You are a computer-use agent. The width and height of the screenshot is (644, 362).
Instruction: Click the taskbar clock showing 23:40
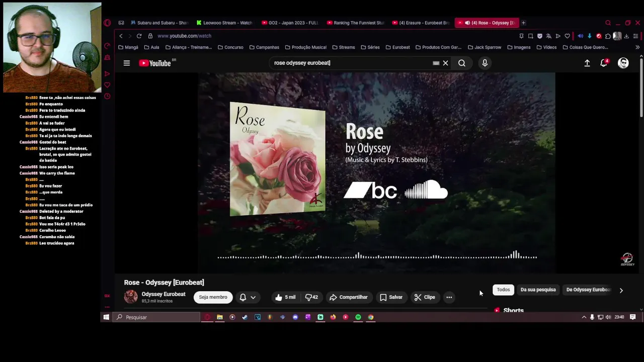619,317
